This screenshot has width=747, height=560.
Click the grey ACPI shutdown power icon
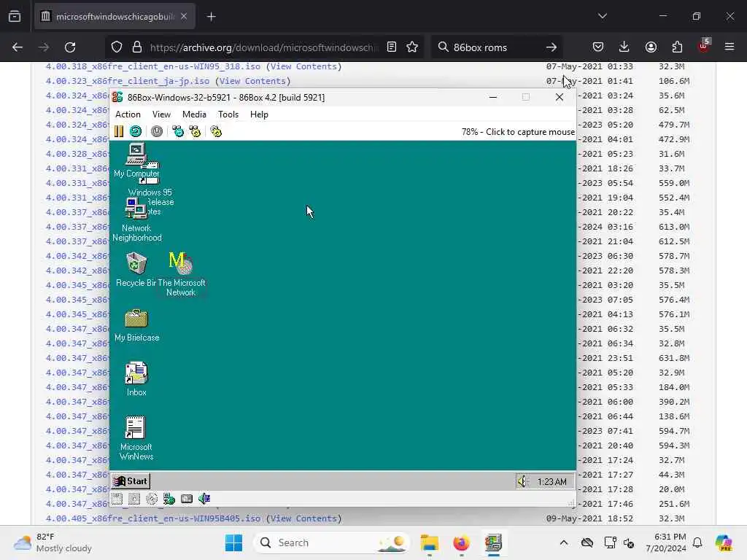point(157,131)
